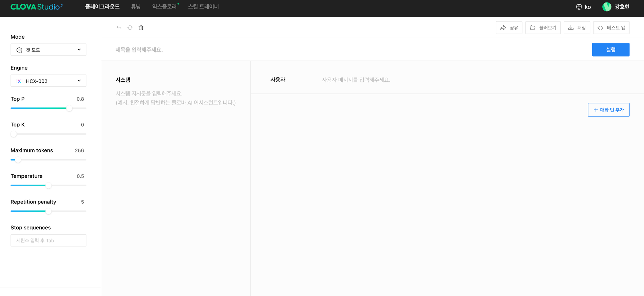Open the 테스트 앱 button
Screen dimensions: 644x296
(x=611, y=28)
